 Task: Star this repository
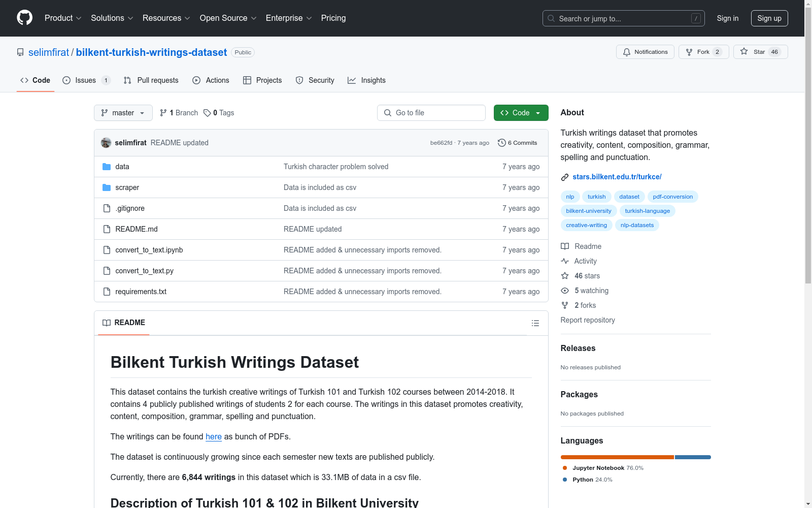760,52
